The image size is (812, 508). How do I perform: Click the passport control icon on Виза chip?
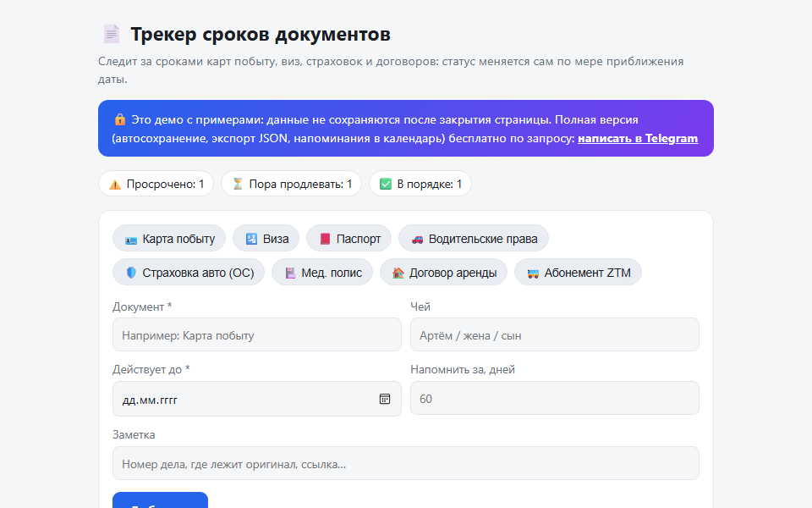[x=251, y=239]
